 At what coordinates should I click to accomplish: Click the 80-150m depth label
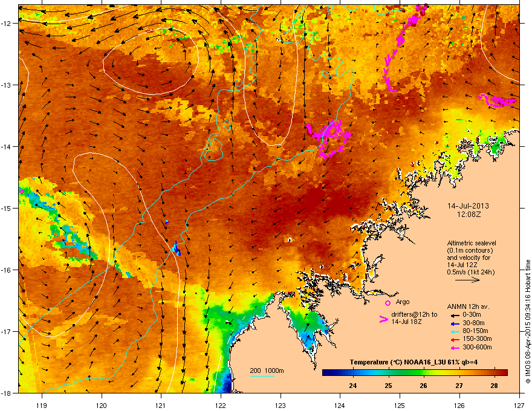click(475, 331)
